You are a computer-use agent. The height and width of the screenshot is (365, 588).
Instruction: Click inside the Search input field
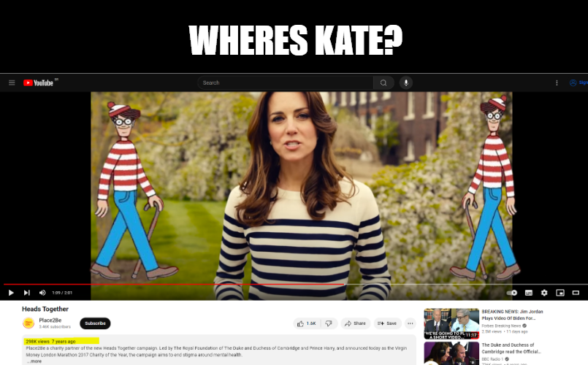click(286, 82)
